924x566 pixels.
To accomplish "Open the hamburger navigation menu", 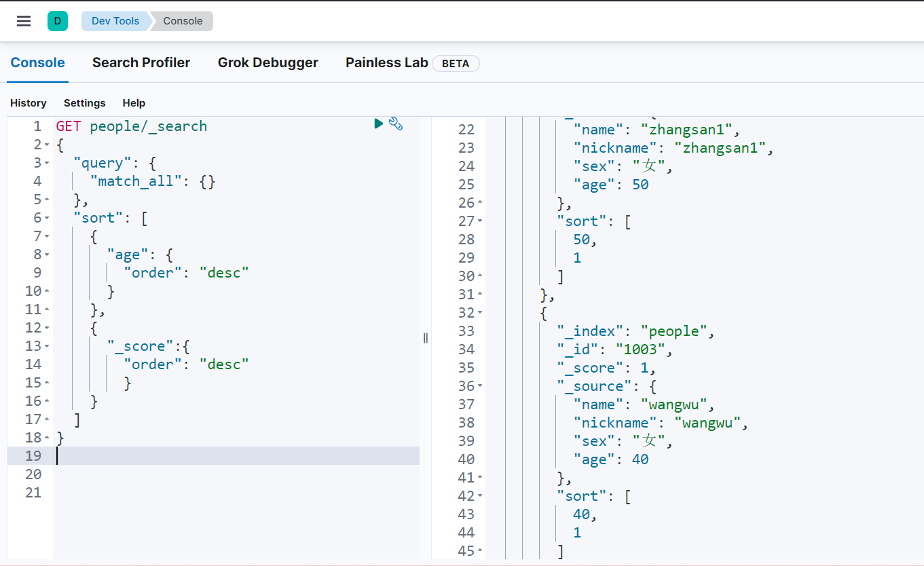I will tap(24, 21).
